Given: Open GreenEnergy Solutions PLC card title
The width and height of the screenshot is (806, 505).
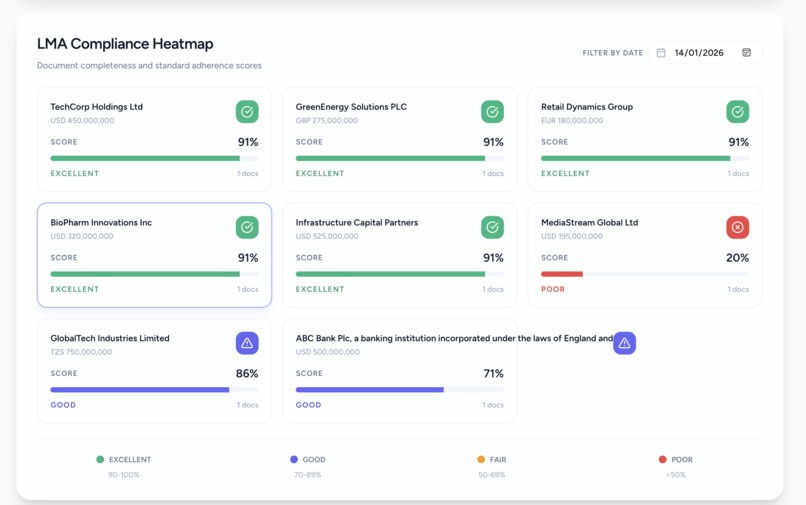Looking at the screenshot, I should tap(351, 107).
